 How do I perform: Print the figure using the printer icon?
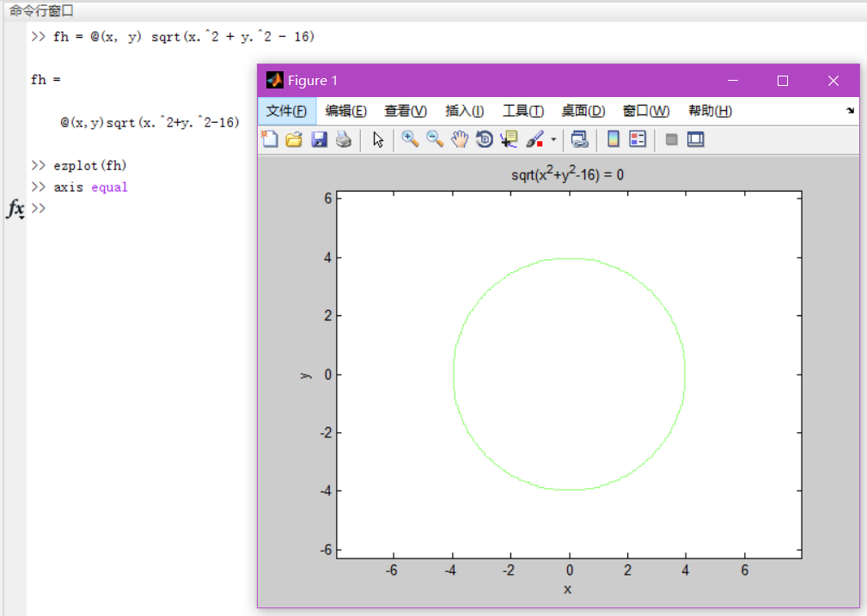(x=344, y=139)
